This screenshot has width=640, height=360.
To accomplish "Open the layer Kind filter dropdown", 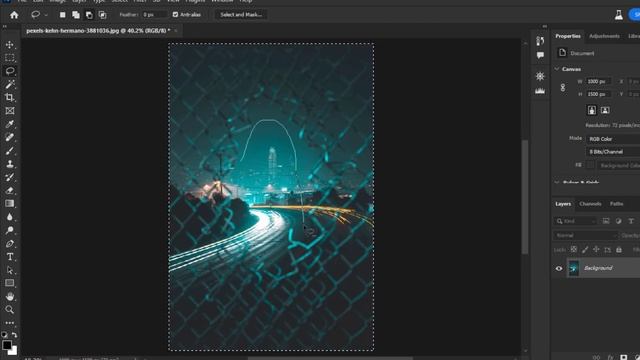I will (576, 221).
